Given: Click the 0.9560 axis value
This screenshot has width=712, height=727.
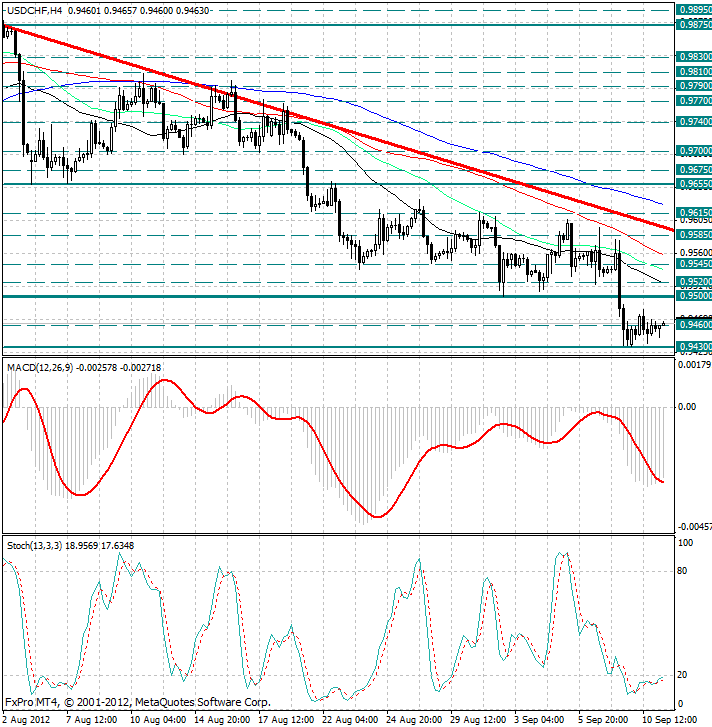Looking at the screenshot, I should coord(695,252).
